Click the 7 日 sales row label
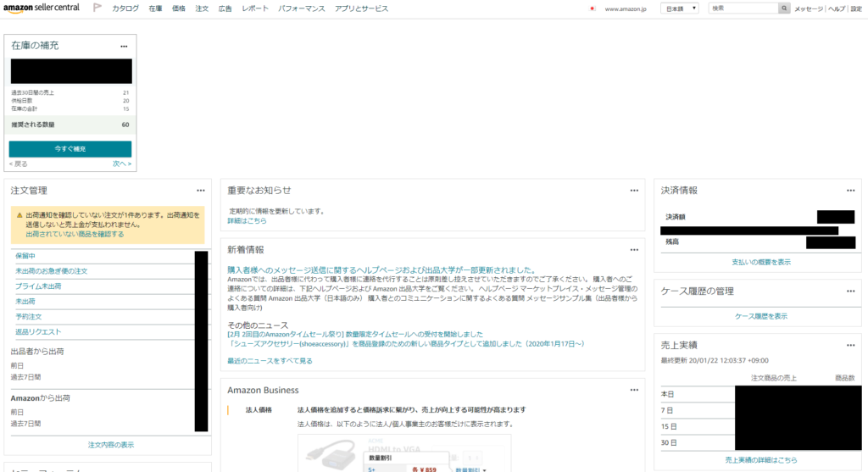 pos(667,411)
